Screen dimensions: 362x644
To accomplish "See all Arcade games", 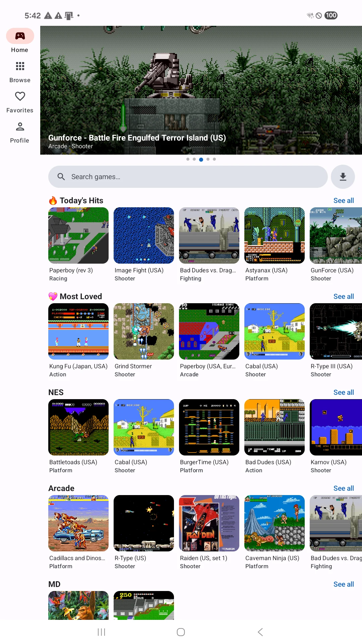I will [344, 488].
